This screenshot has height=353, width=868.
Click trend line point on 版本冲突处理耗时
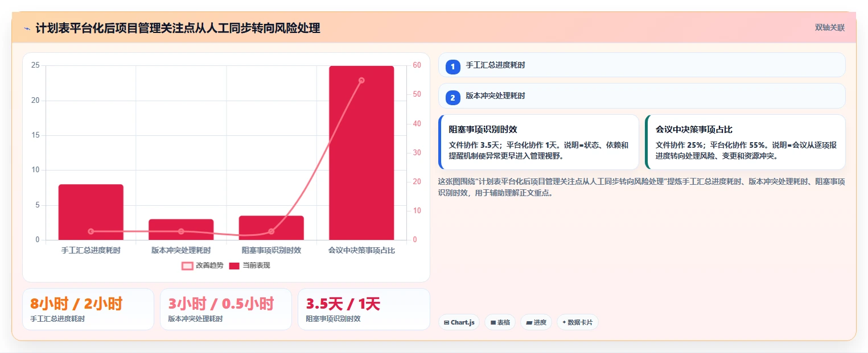click(x=181, y=231)
